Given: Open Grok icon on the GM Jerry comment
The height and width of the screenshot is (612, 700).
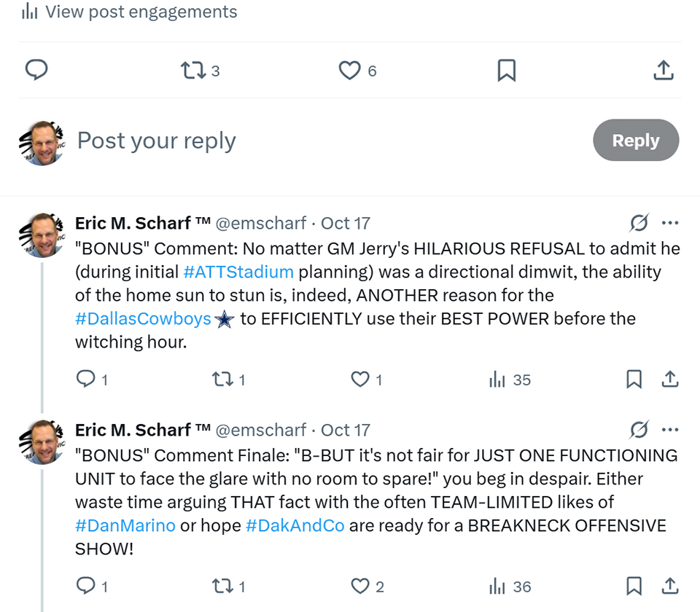Looking at the screenshot, I should (639, 223).
